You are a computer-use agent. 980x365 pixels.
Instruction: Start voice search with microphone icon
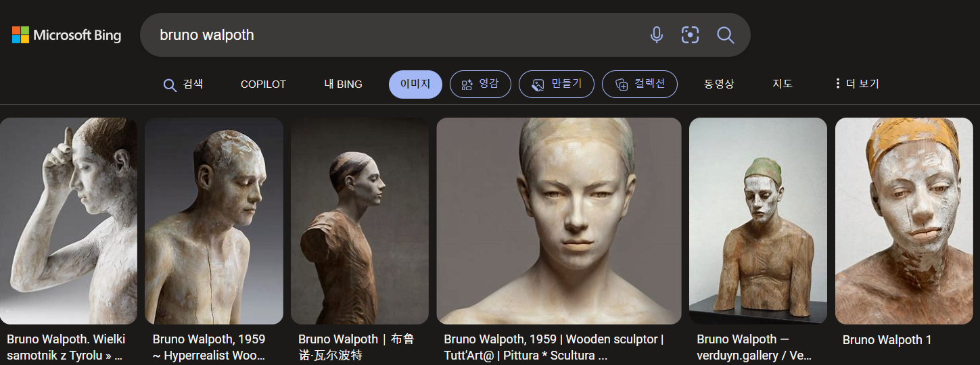tap(656, 35)
